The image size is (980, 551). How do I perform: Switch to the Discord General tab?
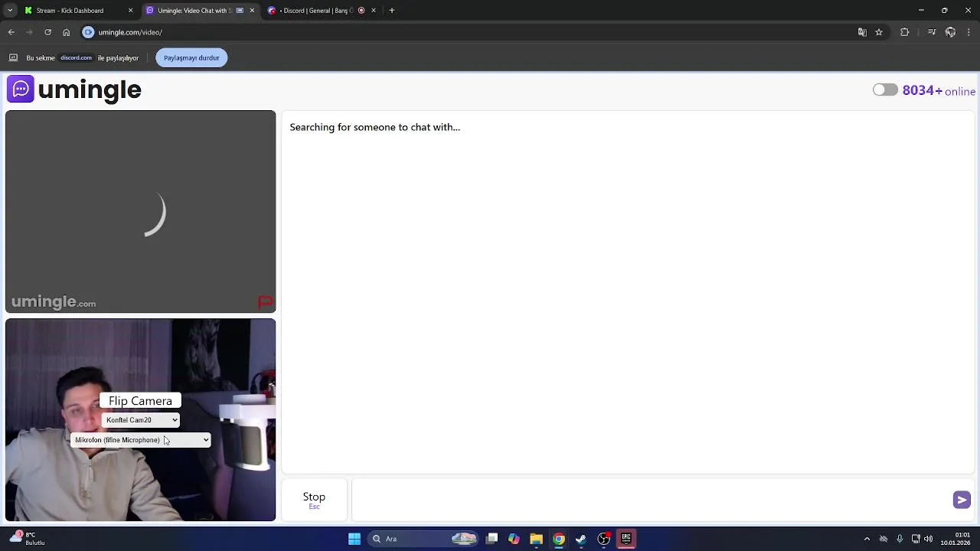click(x=316, y=11)
